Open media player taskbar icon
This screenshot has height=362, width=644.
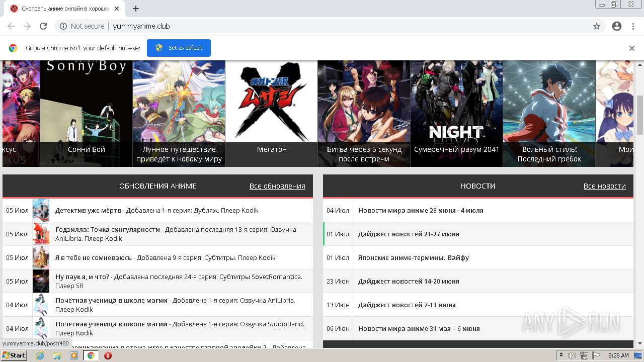74,355
